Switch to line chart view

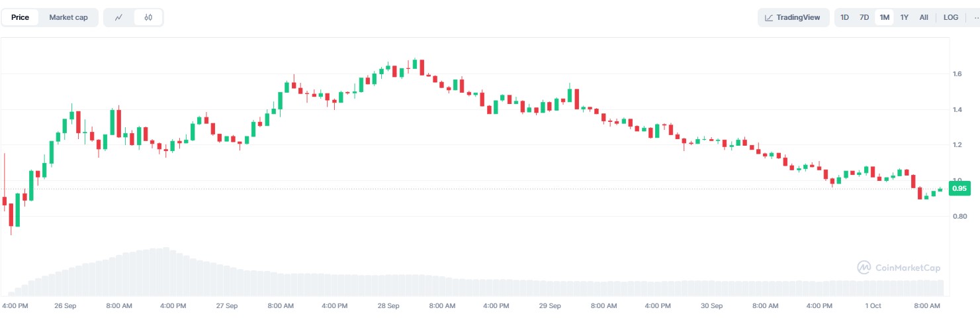click(x=118, y=18)
